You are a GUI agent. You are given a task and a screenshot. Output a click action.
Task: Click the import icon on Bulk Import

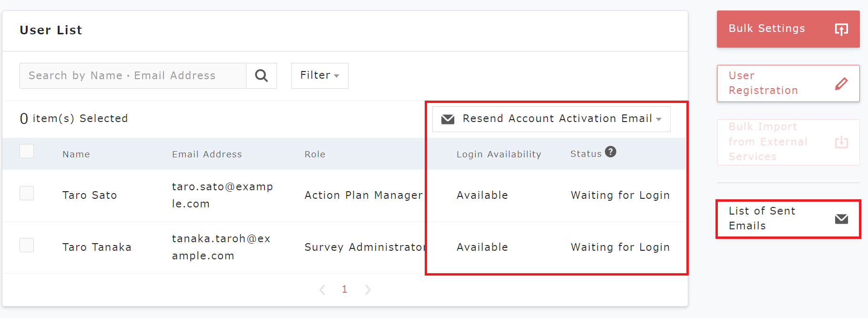pyautogui.click(x=841, y=142)
